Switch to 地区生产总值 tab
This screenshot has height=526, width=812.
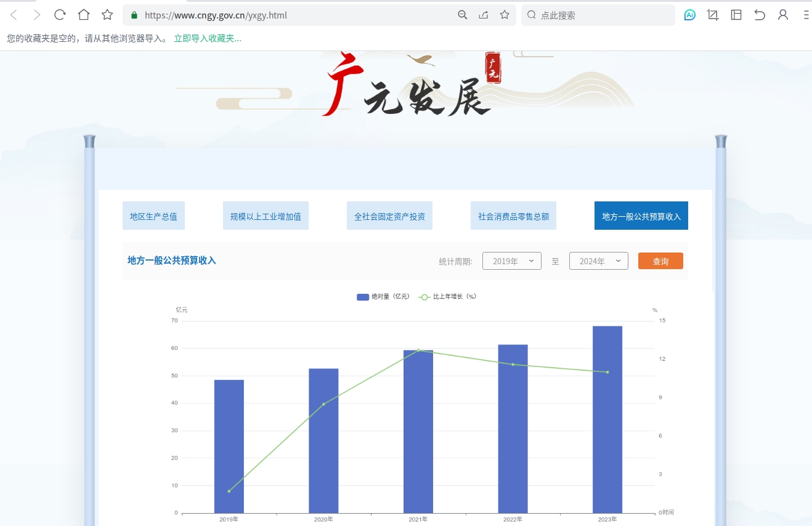tap(153, 216)
